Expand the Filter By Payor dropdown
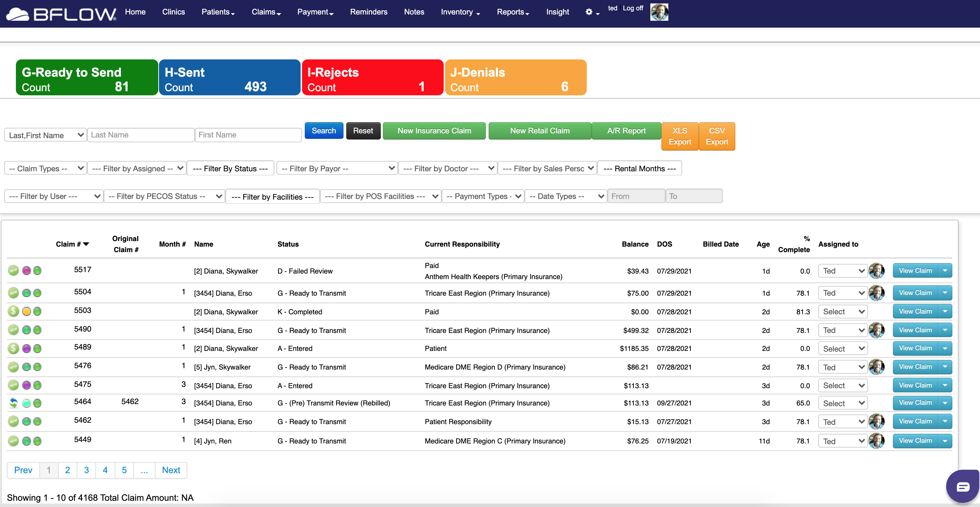 coord(338,168)
